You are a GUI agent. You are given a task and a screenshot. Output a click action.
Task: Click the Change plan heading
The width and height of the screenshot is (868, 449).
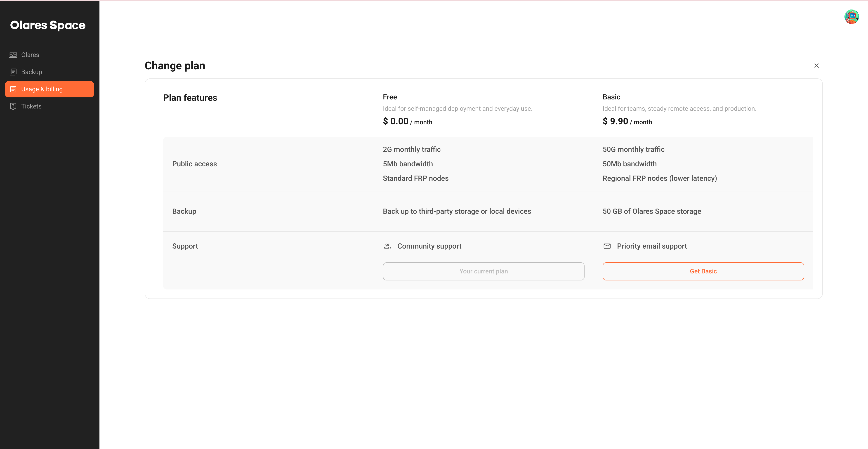click(x=175, y=66)
